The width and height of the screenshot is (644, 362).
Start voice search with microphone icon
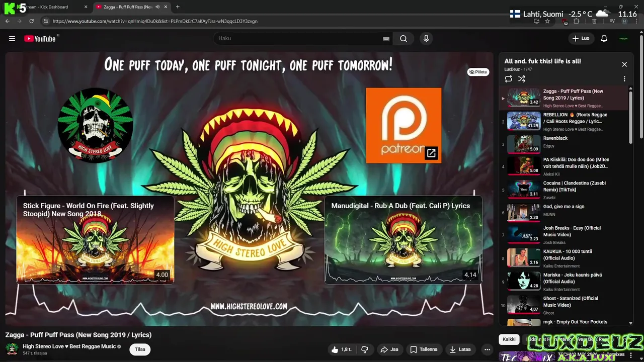pyautogui.click(x=426, y=39)
